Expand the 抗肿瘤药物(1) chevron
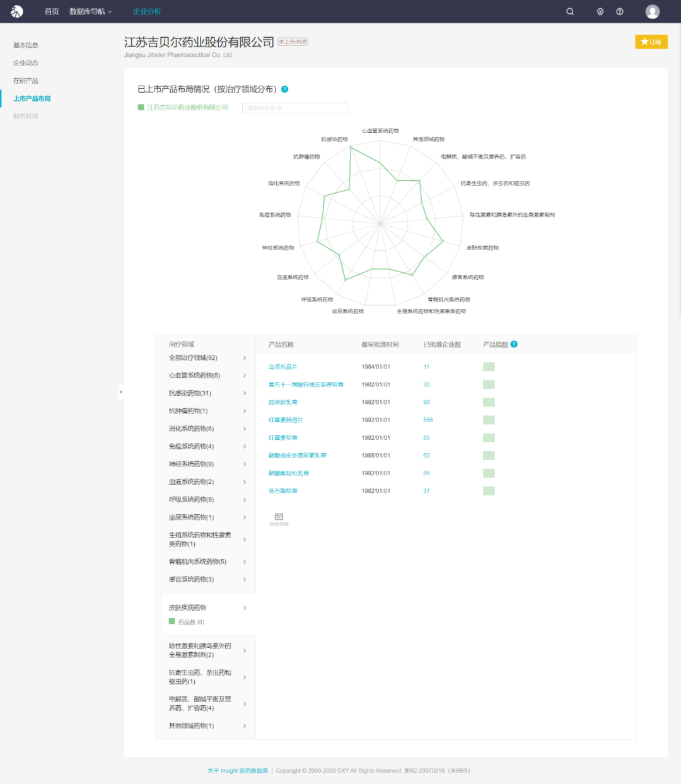Viewport: 681px width, 784px height. [x=245, y=411]
